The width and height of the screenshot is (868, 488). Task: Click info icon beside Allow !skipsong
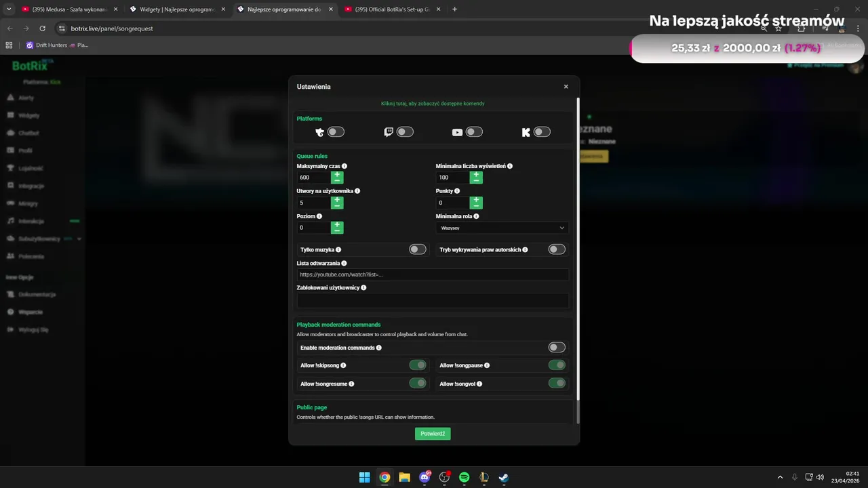(343, 365)
